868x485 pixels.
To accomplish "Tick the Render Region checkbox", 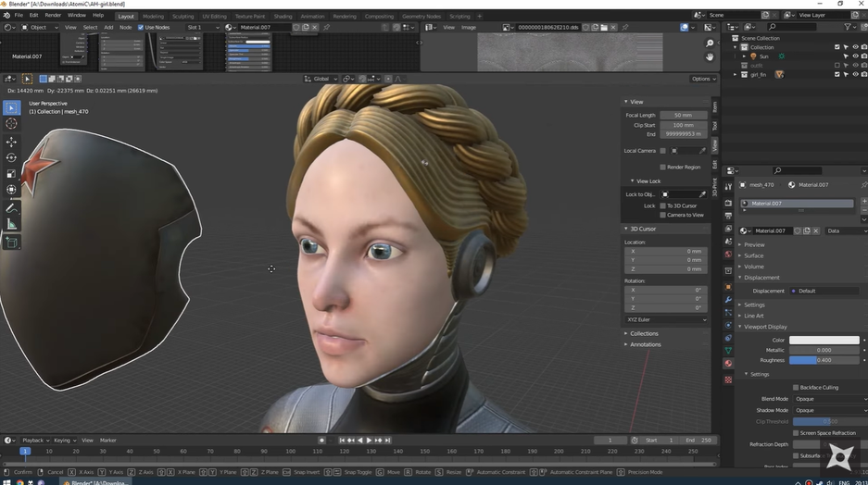I will 663,168.
